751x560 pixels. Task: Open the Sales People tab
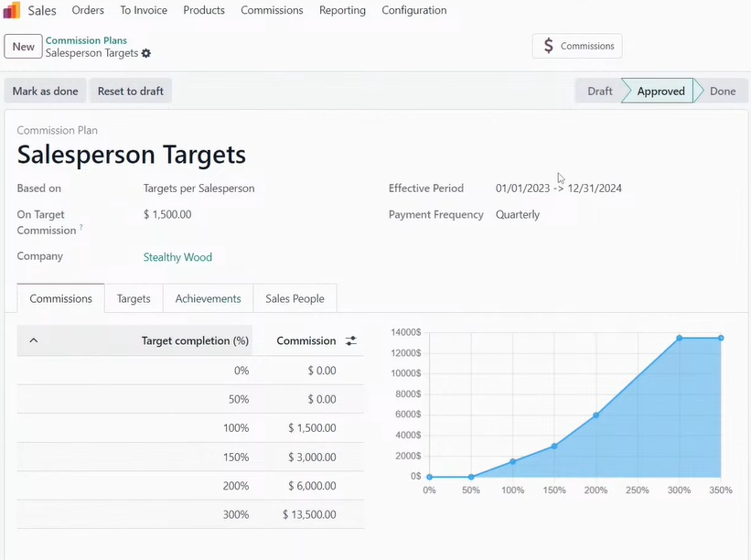[295, 299]
